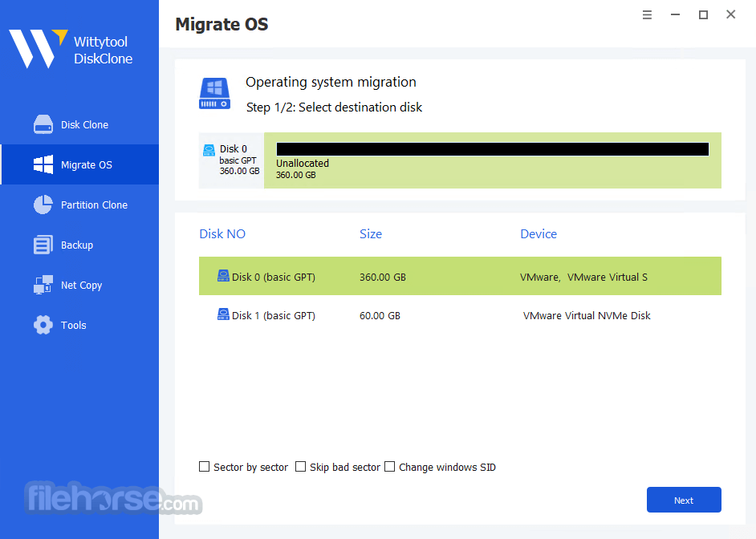Enable Sector by sector option

coord(204,466)
